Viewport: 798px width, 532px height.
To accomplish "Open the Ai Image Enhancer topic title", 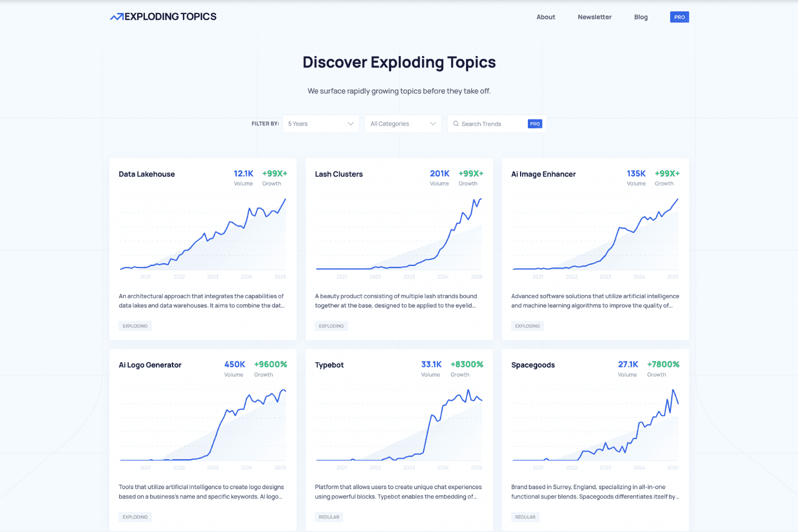I will pyautogui.click(x=543, y=174).
